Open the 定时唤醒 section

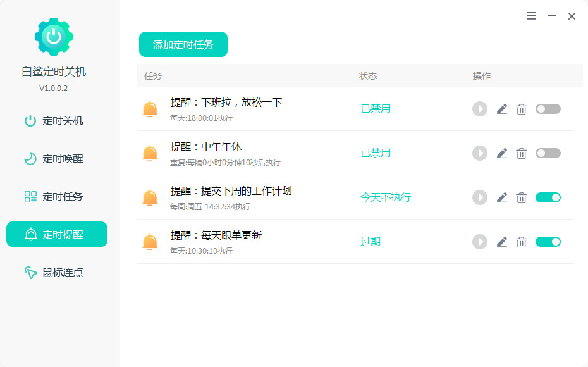point(56,159)
